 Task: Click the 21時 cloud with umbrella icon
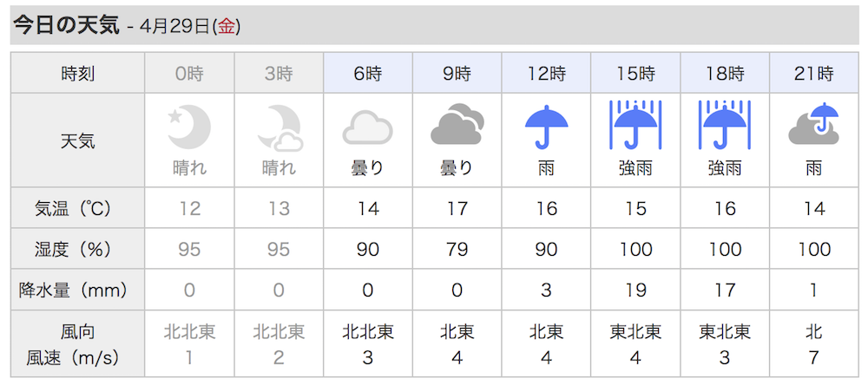[814, 124]
